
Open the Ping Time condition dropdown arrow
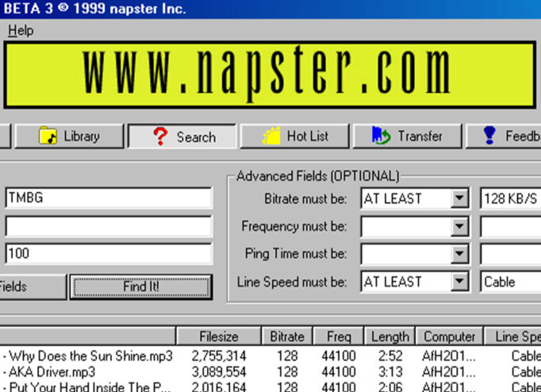(x=459, y=254)
